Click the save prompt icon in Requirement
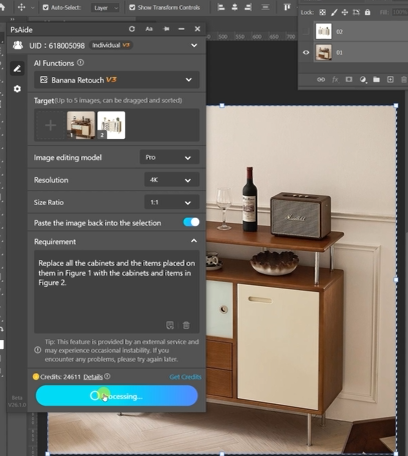 (x=170, y=325)
